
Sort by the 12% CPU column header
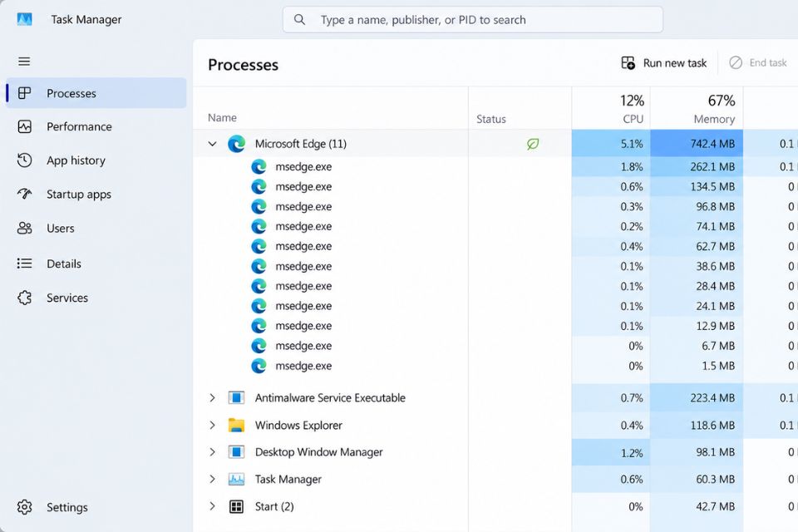[x=611, y=108]
